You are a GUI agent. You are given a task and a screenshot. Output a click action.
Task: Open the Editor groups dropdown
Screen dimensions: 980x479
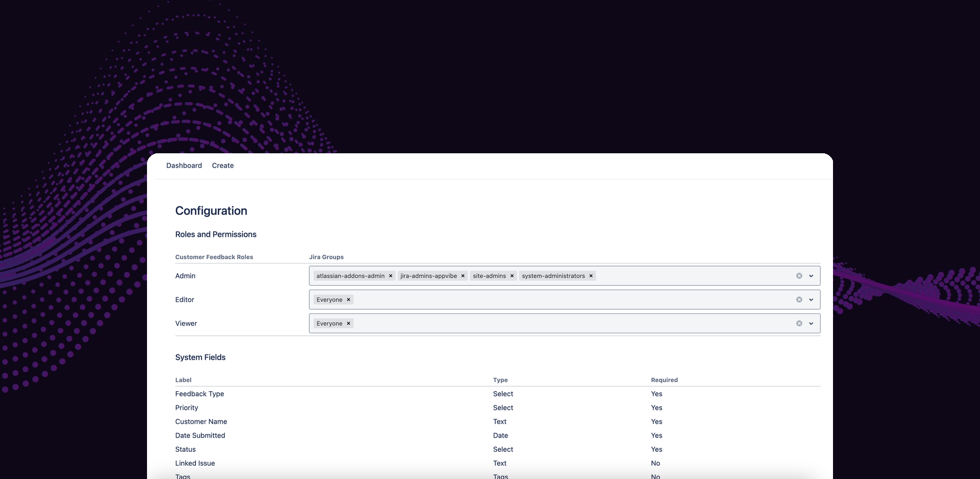(x=811, y=299)
